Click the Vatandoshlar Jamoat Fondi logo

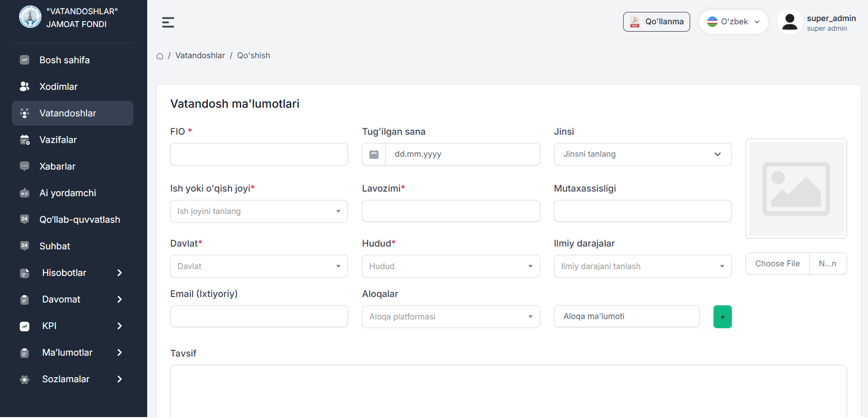(30, 17)
